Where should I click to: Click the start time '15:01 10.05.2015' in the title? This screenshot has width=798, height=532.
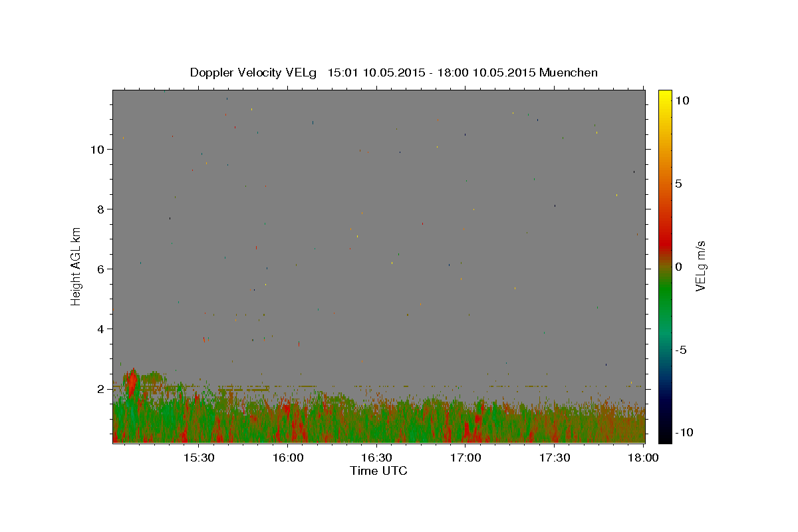[376, 72]
